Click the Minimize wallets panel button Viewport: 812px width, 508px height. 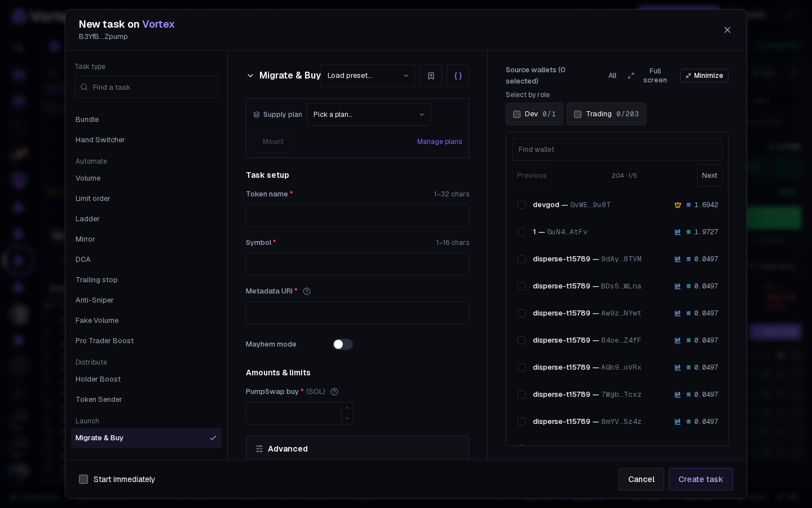(x=704, y=76)
